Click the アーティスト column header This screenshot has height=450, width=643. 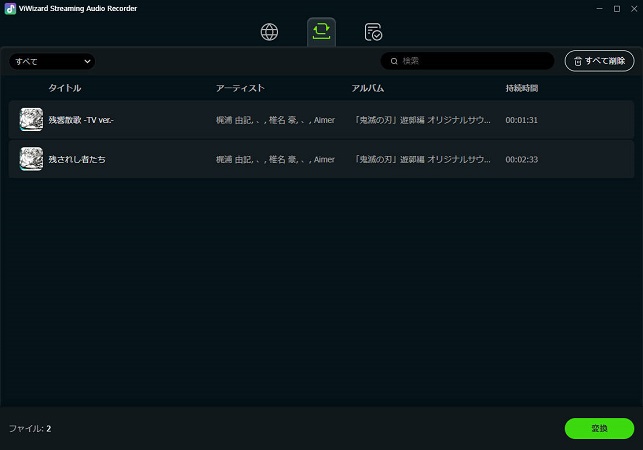coord(240,88)
